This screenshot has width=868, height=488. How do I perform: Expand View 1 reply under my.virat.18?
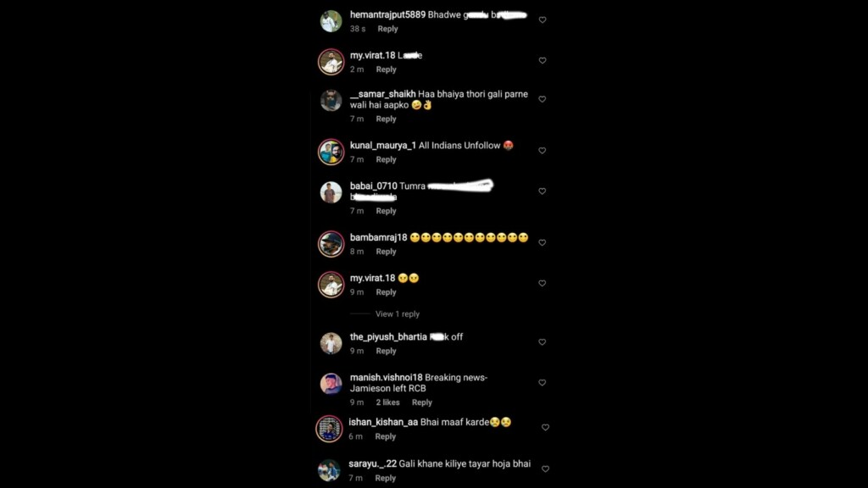click(x=398, y=313)
